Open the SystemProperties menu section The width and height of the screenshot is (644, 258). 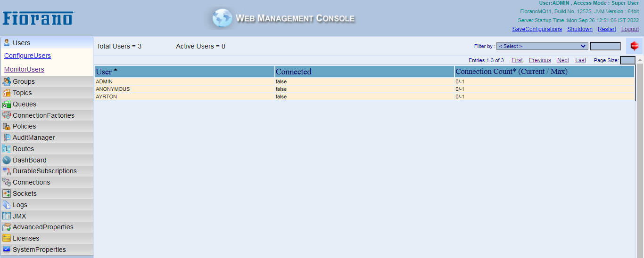tap(47, 250)
